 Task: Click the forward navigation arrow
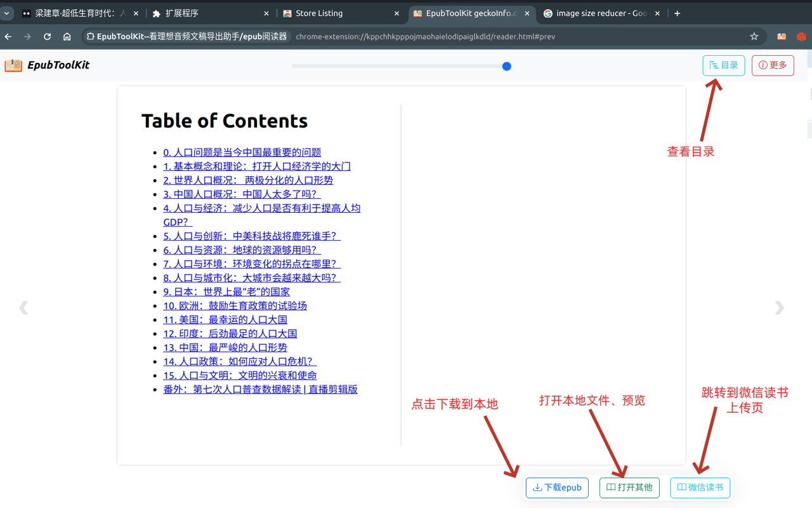[x=27, y=36]
